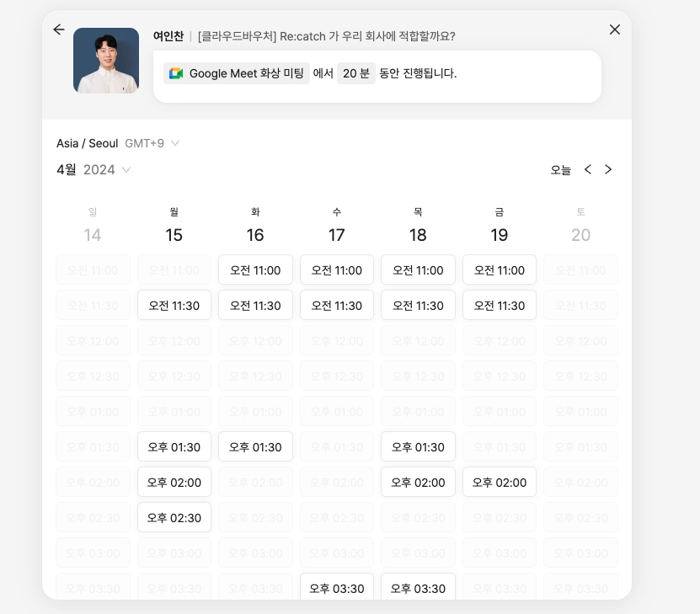The height and width of the screenshot is (614, 700).
Task: Click 여인찬's profile photo
Action: [x=106, y=61]
